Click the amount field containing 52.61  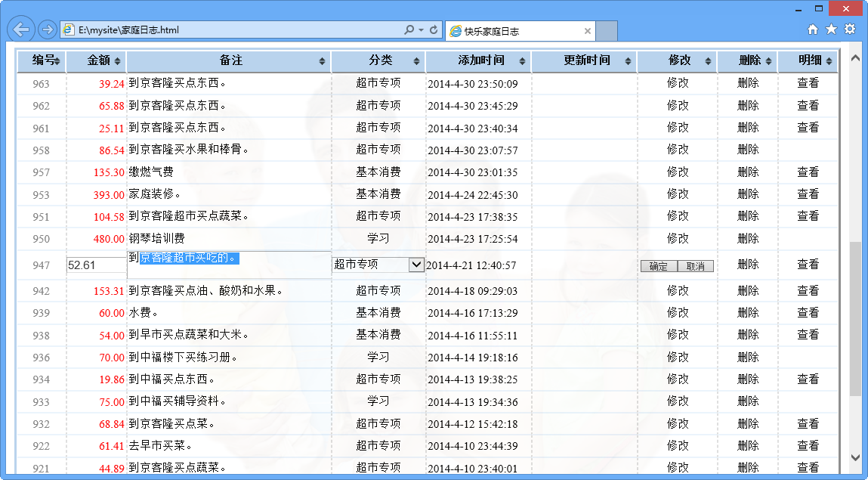[x=97, y=265]
